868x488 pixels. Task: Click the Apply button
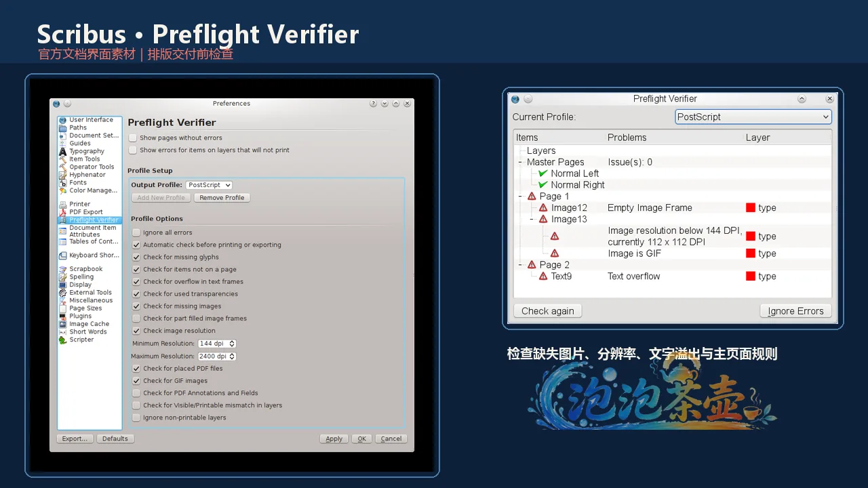pos(334,439)
